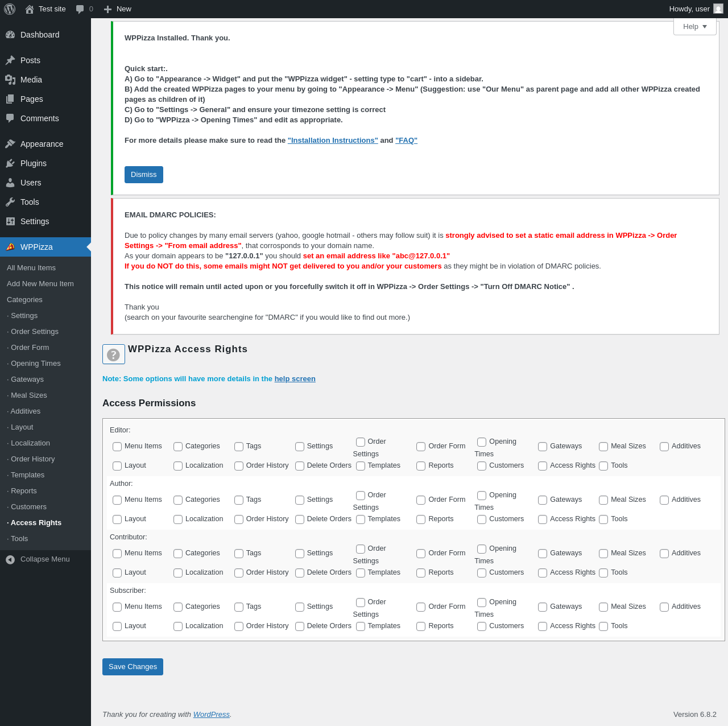Toggle Templates checkbox for Subscriber
This screenshot has height=726, width=728.
pos(361,626)
